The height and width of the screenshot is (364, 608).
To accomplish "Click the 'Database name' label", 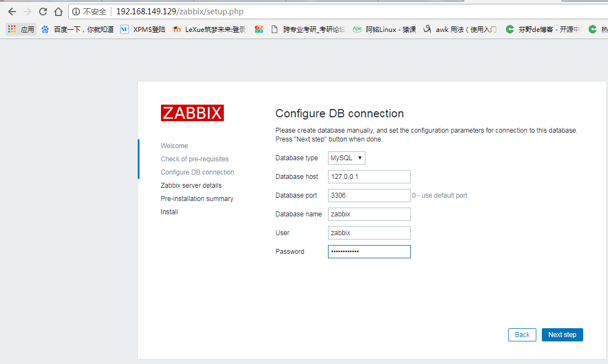I will click(299, 214).
